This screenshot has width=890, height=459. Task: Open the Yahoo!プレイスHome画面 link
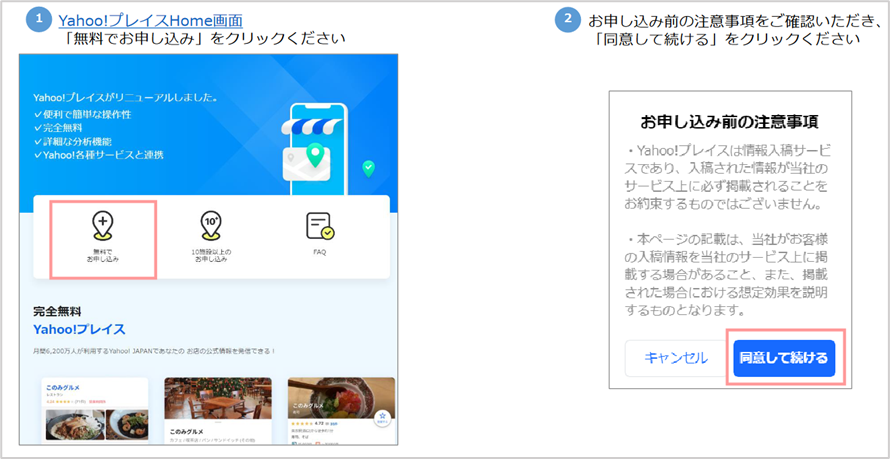click(150, 21)
